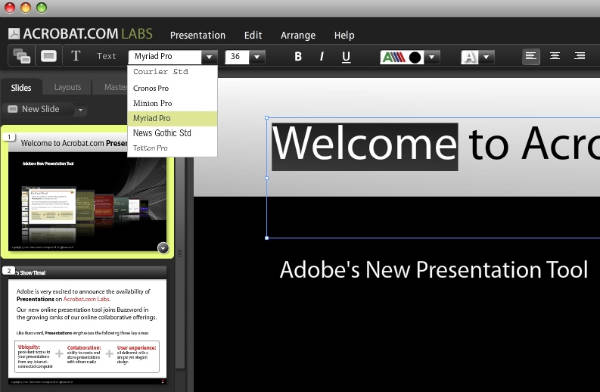
Task: Open the Presentation menu
Action: pyautogui.click(x=198, y=36)
